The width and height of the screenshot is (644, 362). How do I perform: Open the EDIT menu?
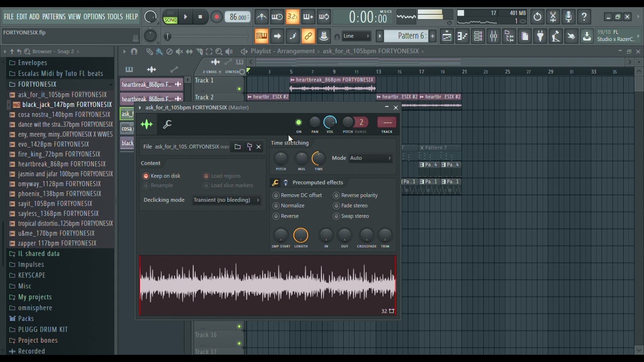pyautogui.click(x=22, y=17)
